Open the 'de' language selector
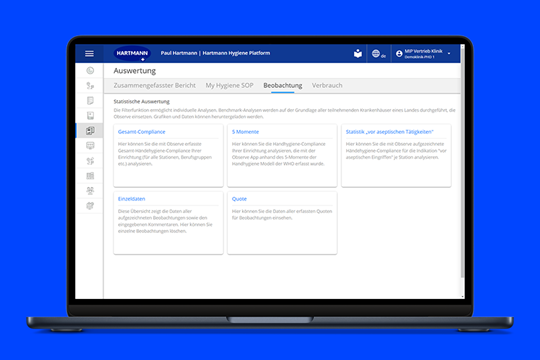 (x=383, y=56)
